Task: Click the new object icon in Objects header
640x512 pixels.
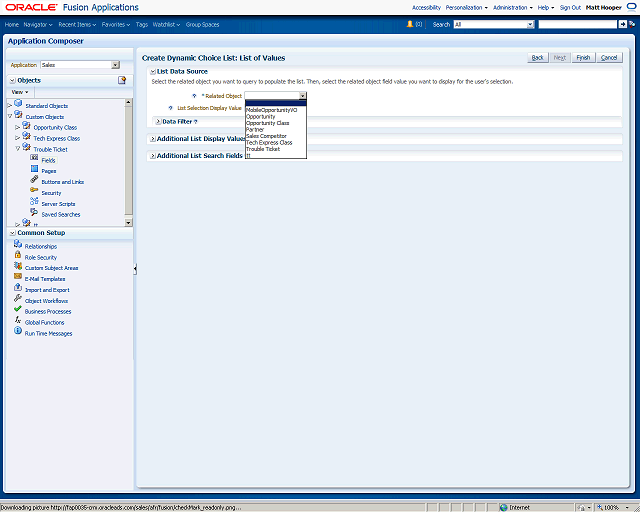Action: pyautogui.click(x=122, y=80)
